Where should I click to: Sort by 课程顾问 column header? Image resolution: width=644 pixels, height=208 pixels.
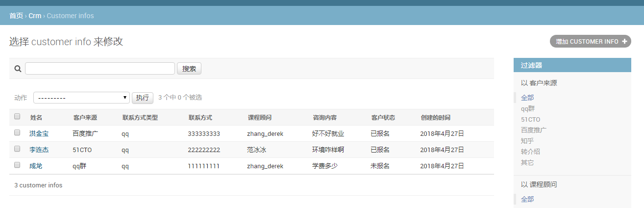260,118
